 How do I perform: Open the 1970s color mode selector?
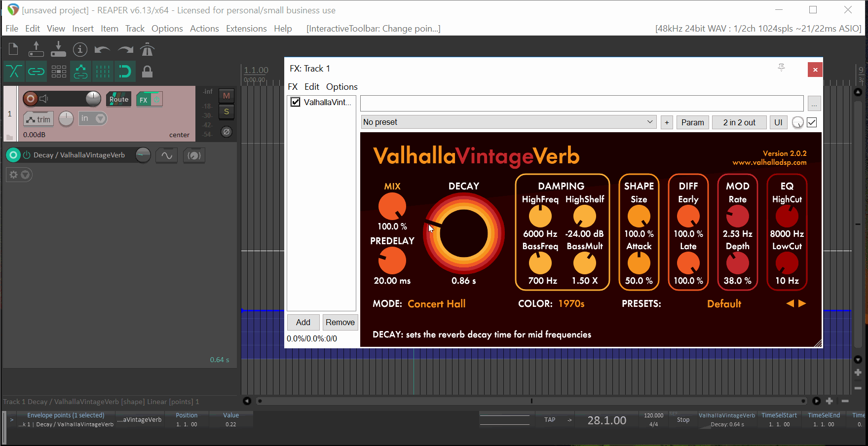[x=571, y=304]
